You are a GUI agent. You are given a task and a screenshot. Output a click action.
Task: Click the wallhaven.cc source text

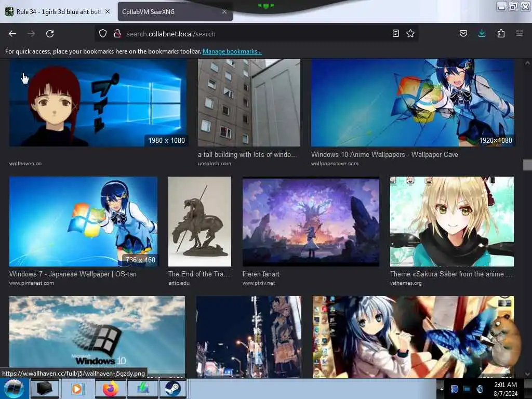(x=25, y=164)
